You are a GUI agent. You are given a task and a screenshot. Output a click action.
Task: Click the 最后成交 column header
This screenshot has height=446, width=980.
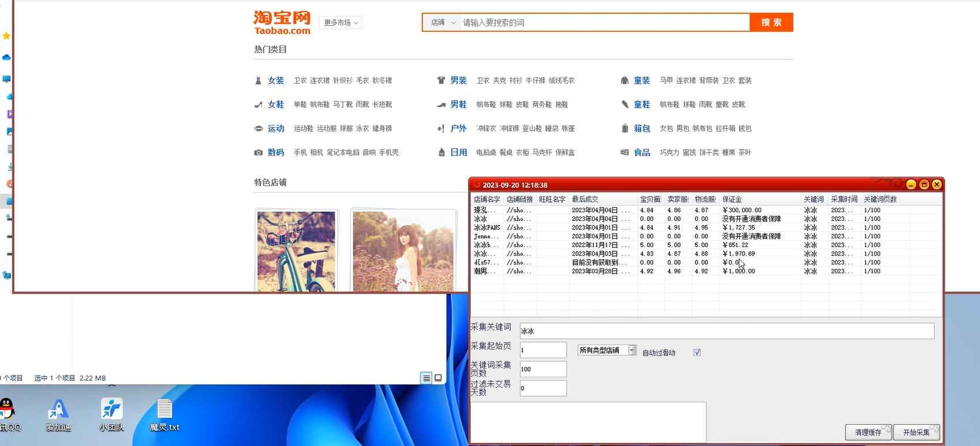(x=585, y=199)
